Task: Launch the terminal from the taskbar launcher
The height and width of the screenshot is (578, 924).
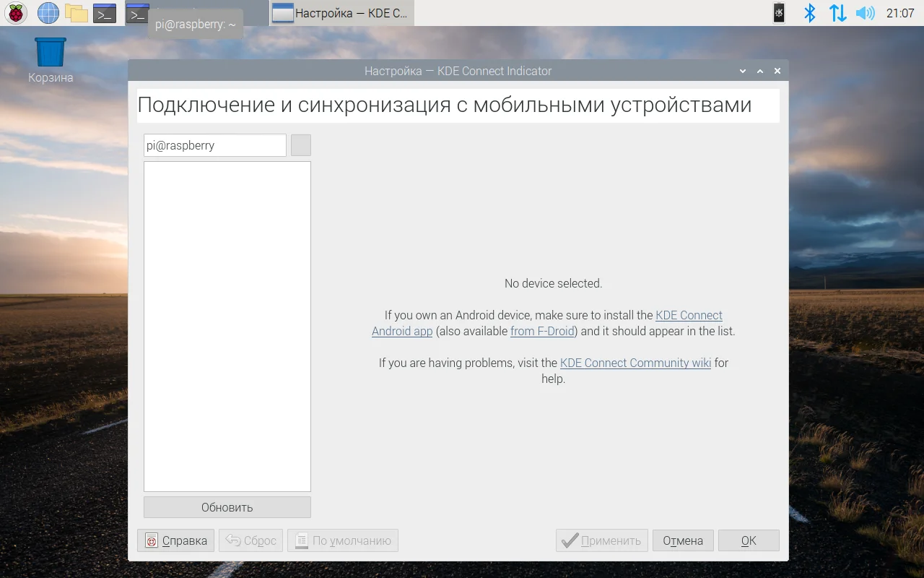Action: tap(105, 13)
